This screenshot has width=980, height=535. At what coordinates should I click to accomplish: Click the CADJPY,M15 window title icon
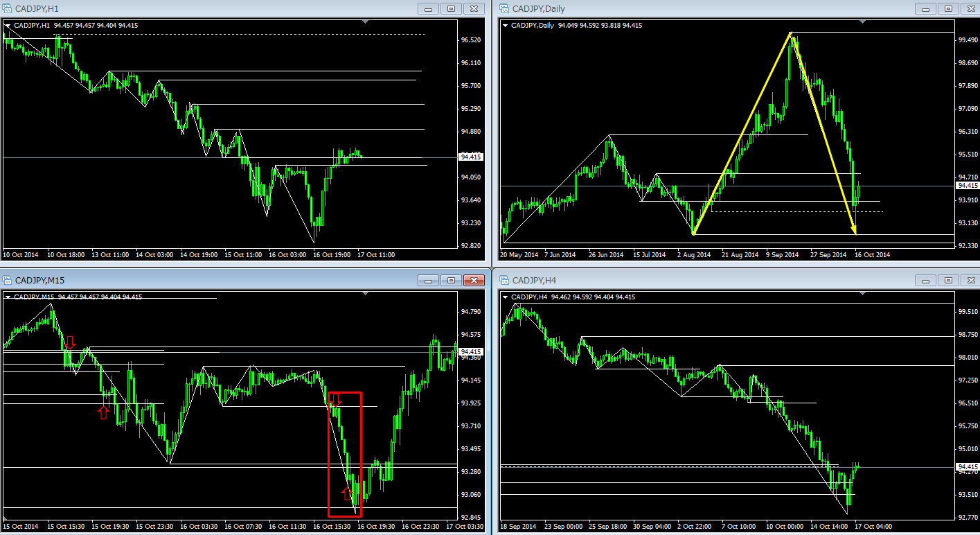[8, 280]
